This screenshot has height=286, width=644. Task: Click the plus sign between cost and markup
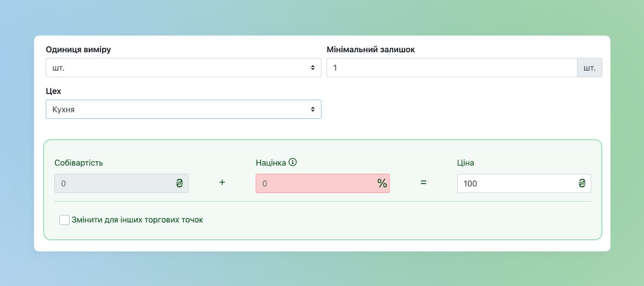click(222, 182)
